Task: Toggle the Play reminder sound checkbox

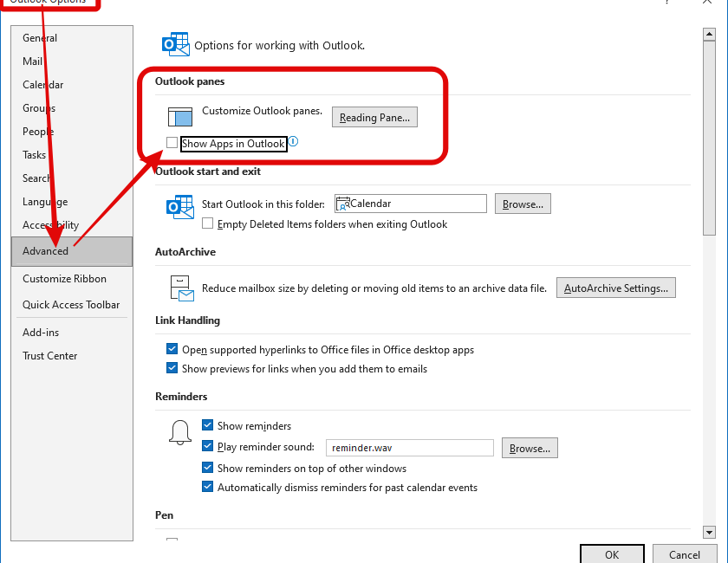Action: point(207,446)
